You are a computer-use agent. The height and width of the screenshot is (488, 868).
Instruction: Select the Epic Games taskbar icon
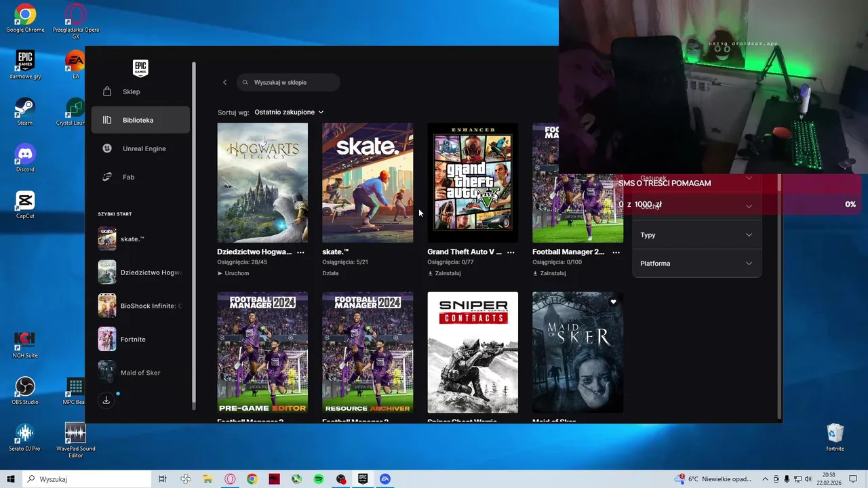coord(363,479)
